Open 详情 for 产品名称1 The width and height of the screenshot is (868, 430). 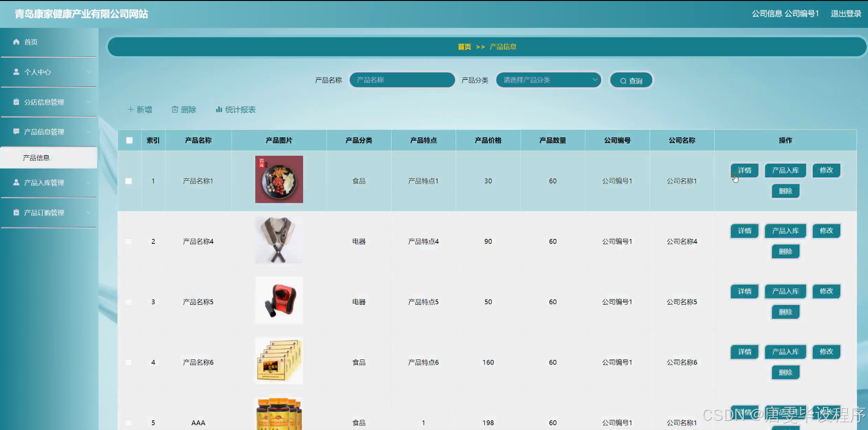click(x=745, y=171)
